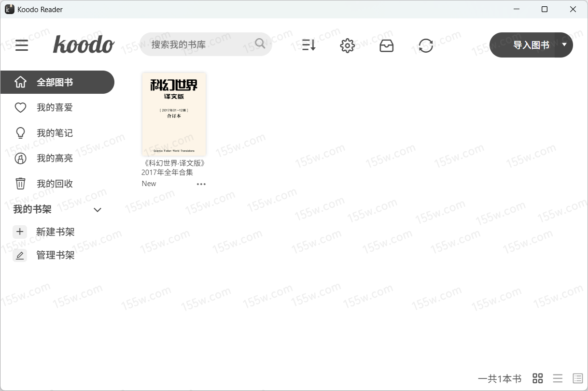Open 我的高亮 highlights section
The height and width of the screenshot is (391, 588).
55,159
